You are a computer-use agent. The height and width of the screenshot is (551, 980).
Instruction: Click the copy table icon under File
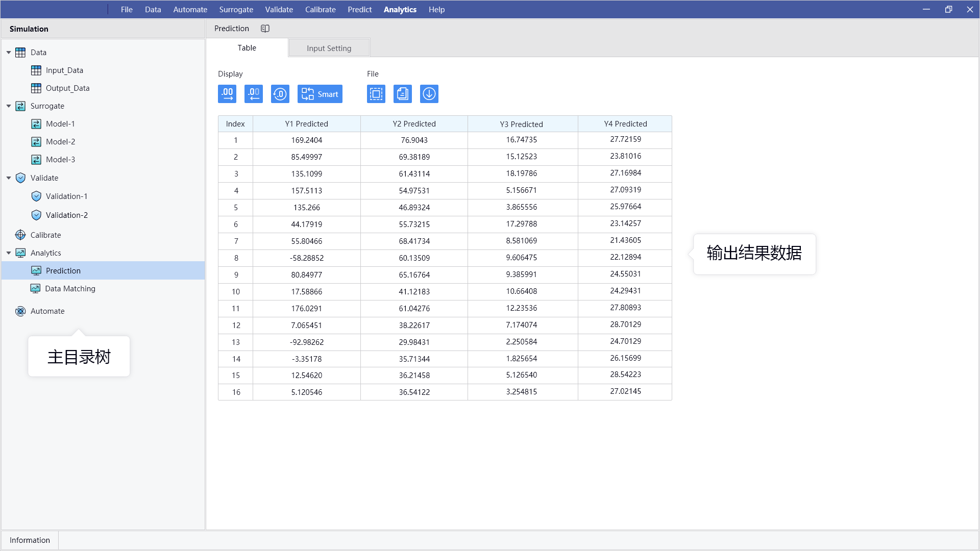pyautogui.click(x=403, y=94)
